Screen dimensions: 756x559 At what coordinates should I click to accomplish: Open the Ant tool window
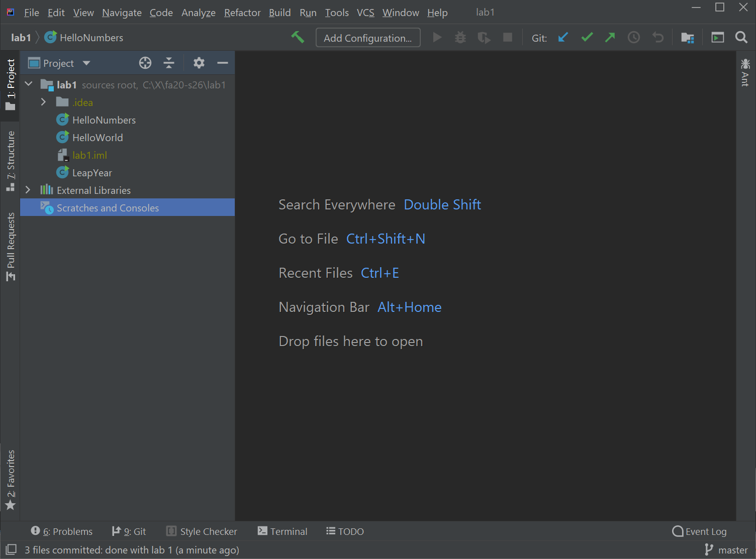click(x=745, y=72)
